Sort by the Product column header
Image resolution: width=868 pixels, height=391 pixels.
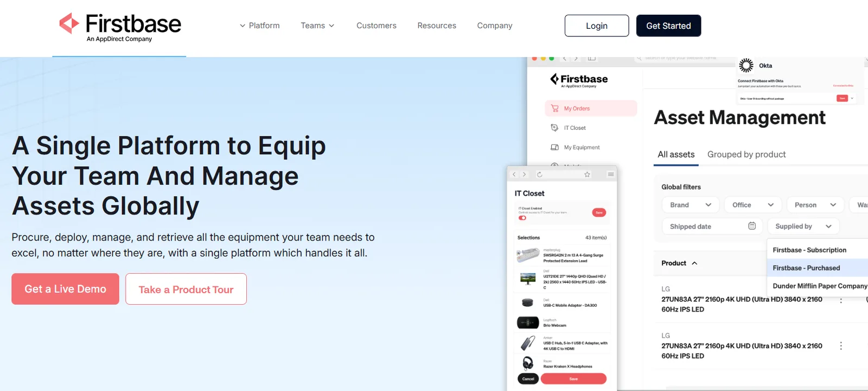click(x=679, y=263)
